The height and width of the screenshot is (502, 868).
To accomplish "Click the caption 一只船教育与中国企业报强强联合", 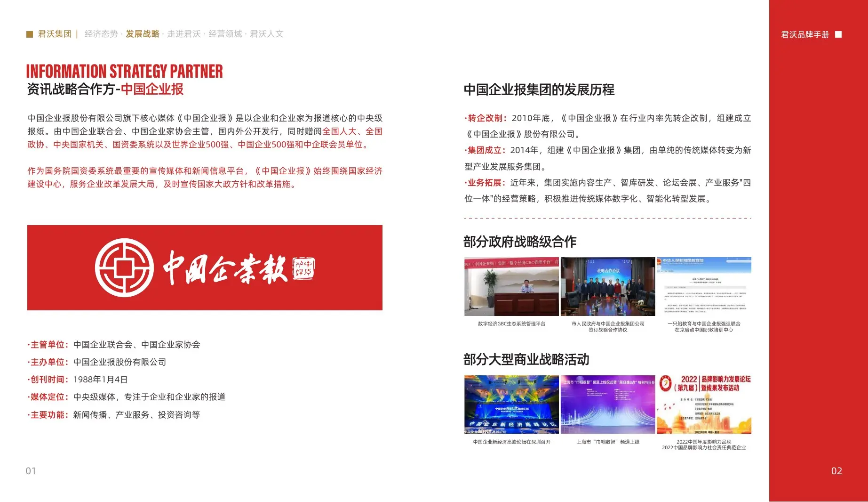I will point(704,324).
